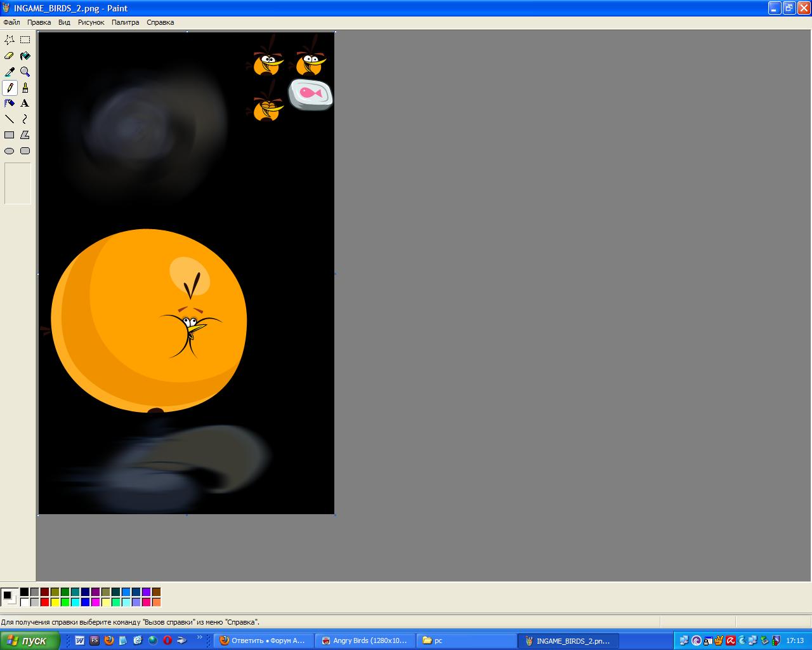Launch Word from Quick Launch

click(79, 640)
